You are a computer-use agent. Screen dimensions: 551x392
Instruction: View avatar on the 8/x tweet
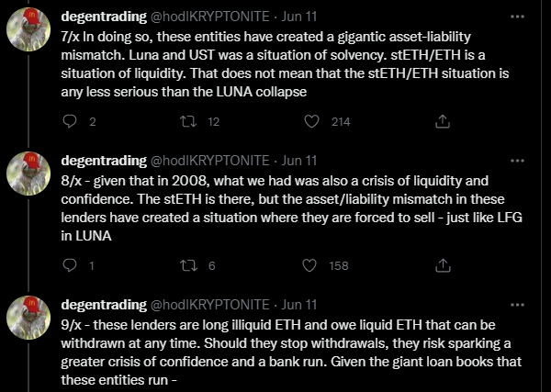point(28,174)
